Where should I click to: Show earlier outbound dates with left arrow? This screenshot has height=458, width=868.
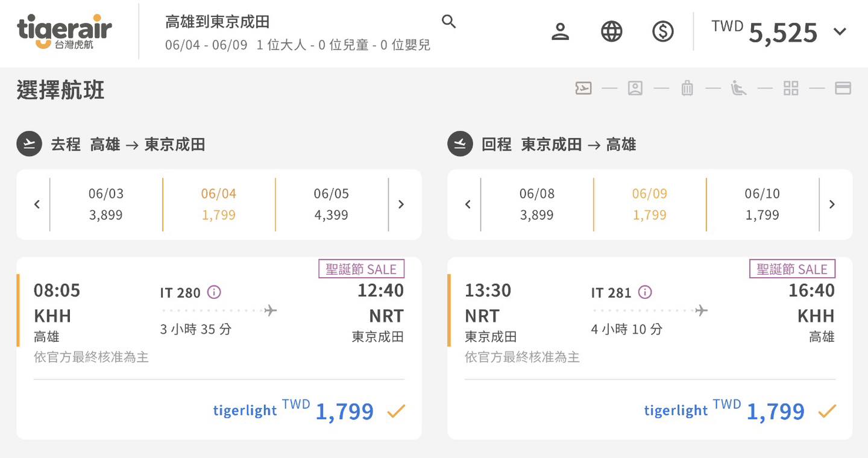point(37,204)
